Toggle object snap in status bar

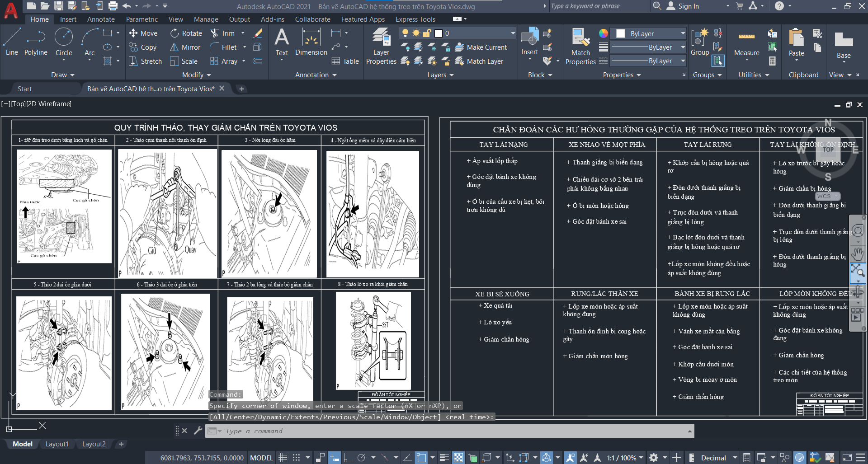point(421,458)
